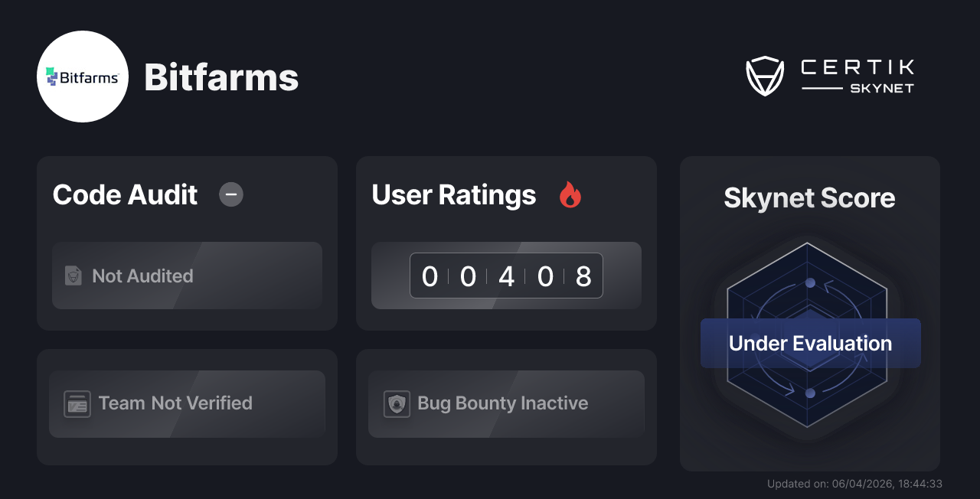Toggle the minus status badge next to Code Audit

[231, 195]
